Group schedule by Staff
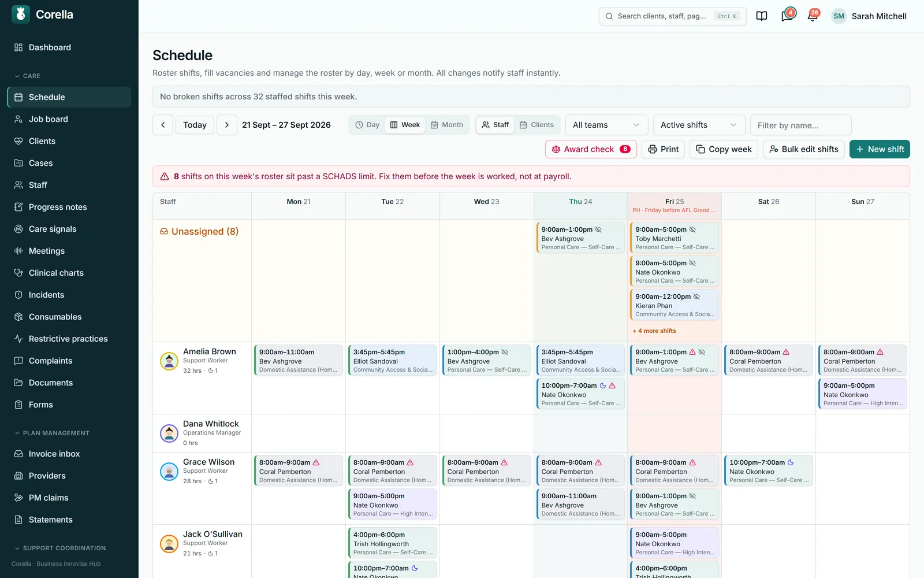This screenshot has width=924, height=578. click(x=495, y=125)
